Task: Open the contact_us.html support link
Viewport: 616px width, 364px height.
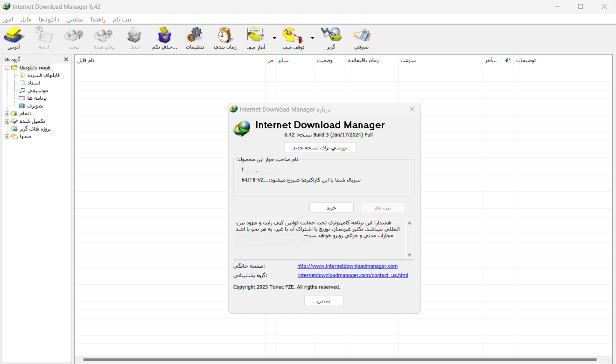Action: point(353,275)
